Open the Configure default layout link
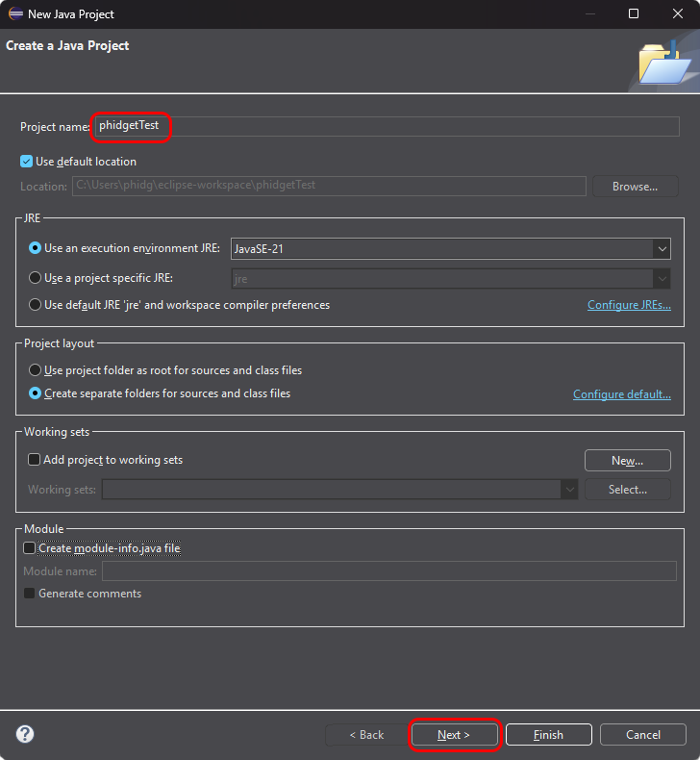The width and height of the screenshot is (700, 760). click(x=621, y=394)
